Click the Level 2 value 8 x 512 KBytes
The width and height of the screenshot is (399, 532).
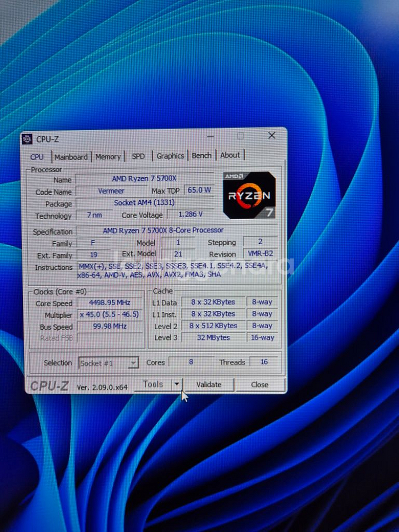[x=213, y=326]
